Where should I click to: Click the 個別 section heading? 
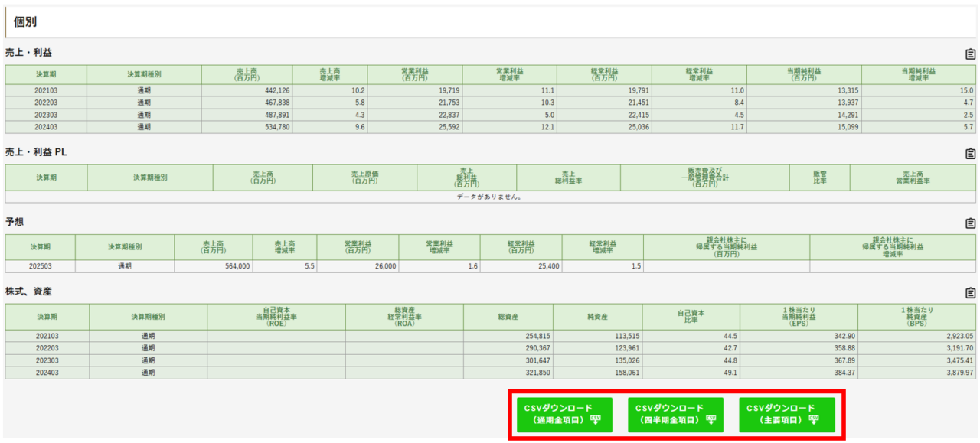click(24, 22)
